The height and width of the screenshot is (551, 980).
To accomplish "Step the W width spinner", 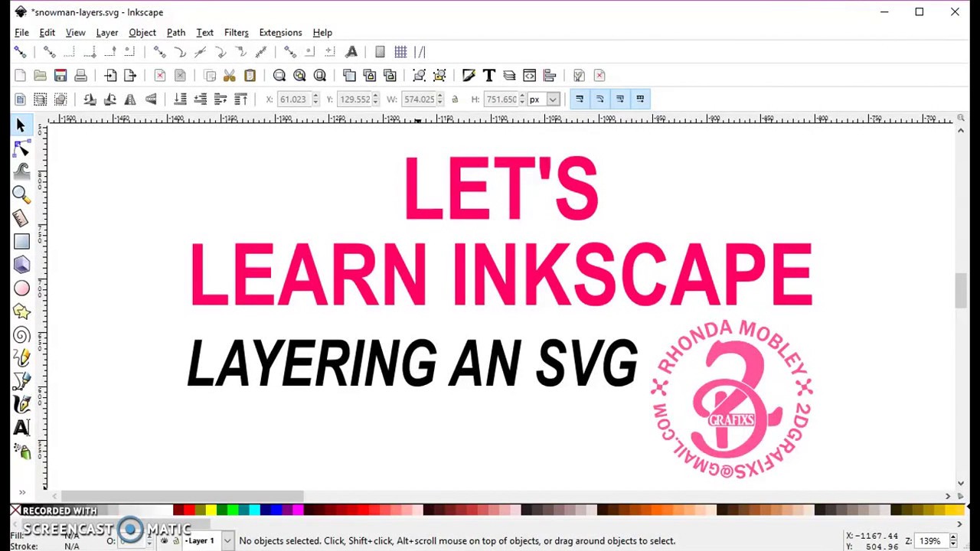I will [440, 99].
